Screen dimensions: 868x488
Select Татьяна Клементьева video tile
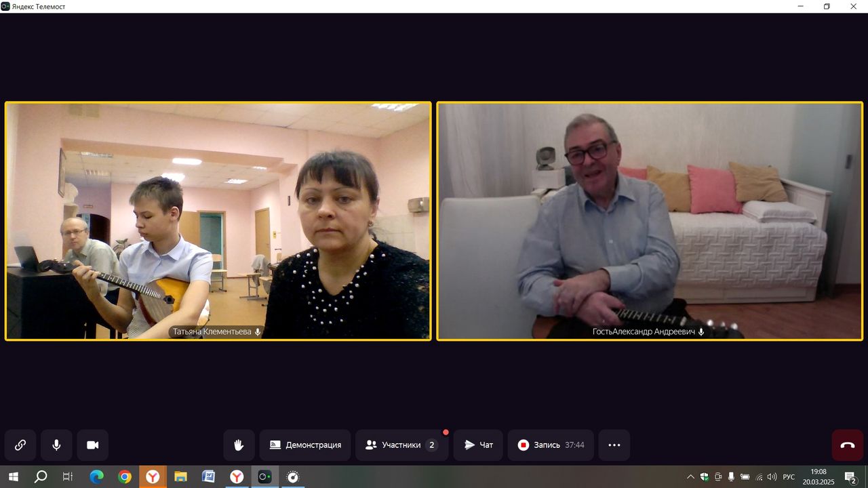[x=218, y=221]
